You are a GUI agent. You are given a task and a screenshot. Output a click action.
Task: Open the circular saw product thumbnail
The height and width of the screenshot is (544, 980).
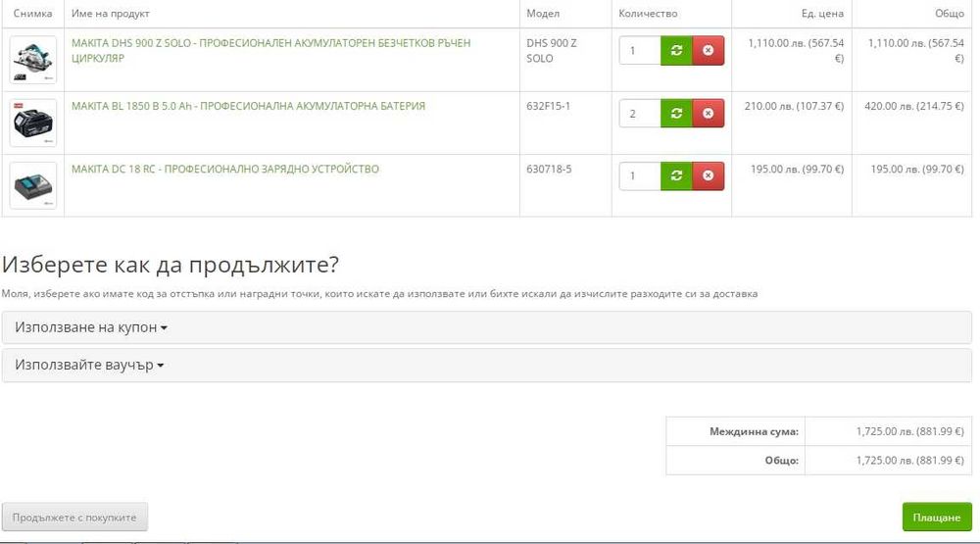pyautogui.click(x=33, y=60)
